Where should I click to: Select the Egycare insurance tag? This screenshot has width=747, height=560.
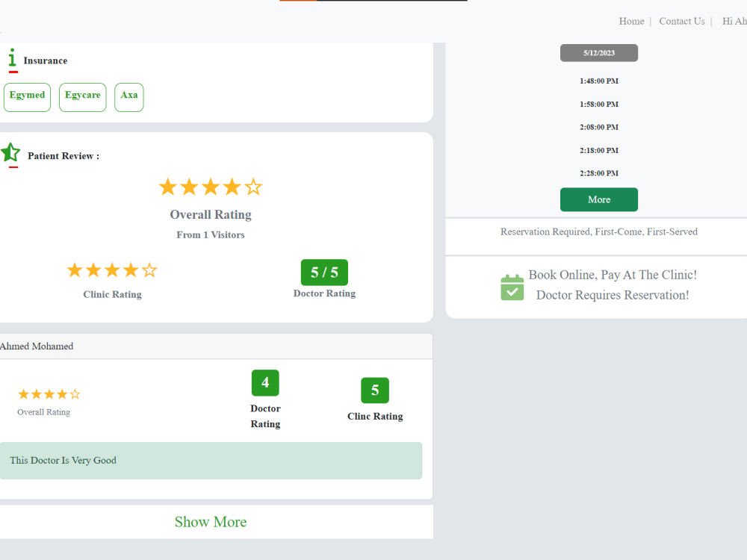[83, 97]
